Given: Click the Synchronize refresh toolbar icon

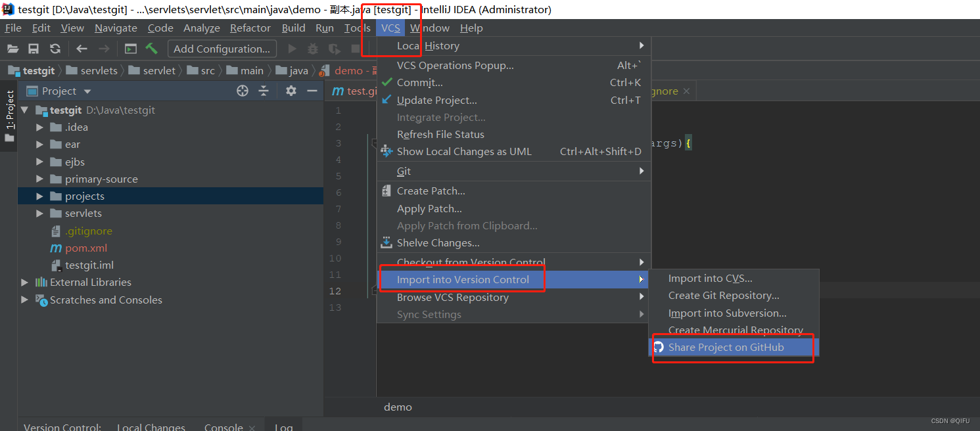Looking at the screenshot, I should (x=55, y=49).
